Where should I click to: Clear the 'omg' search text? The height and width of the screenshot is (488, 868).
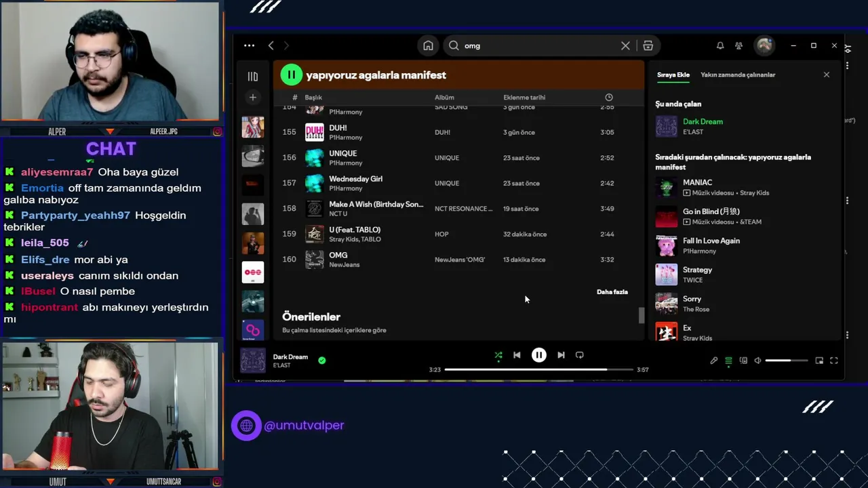pyautogui.click(x=625, y=45)
